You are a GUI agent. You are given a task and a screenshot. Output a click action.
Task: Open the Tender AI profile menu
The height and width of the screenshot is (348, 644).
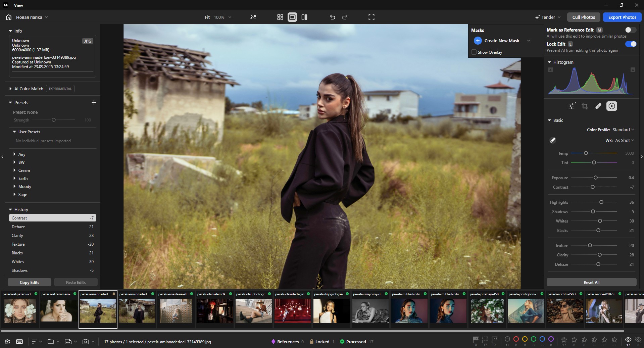548,17
